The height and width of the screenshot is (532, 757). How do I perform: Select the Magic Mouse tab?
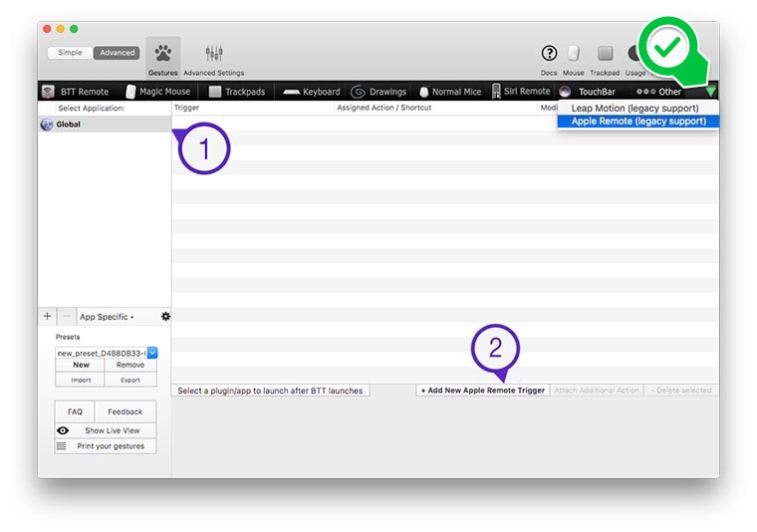[157, 92]
